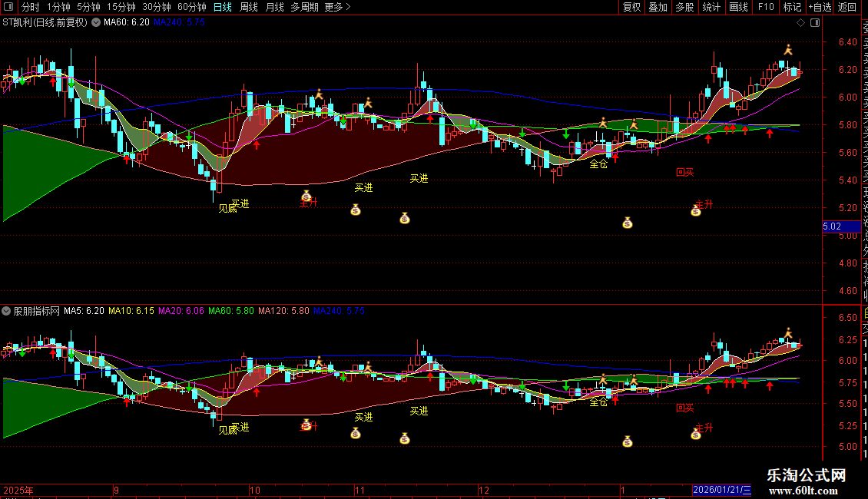Click the 6.40 price level on main axis
The width and height of the screenshot is (868, 499).
click(847, 42)
